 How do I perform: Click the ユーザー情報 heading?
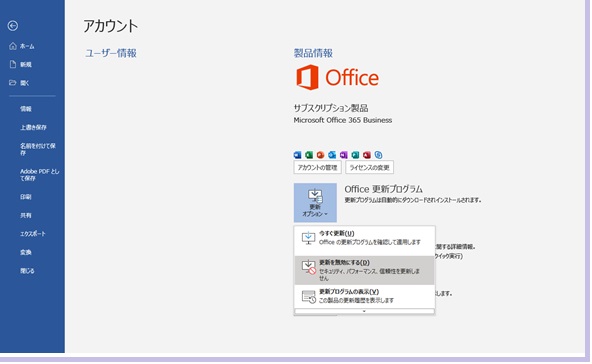click(x=111, y=53)
